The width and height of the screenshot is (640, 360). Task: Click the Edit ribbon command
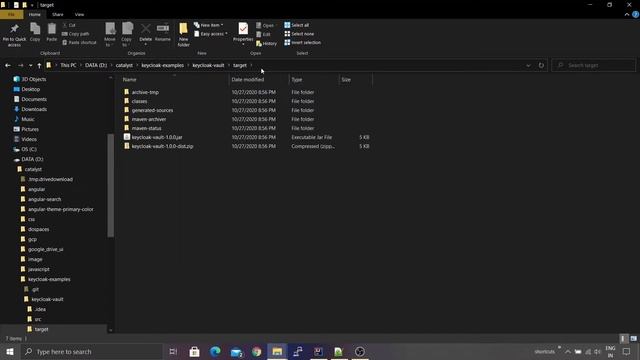click(x=263, y=34)
